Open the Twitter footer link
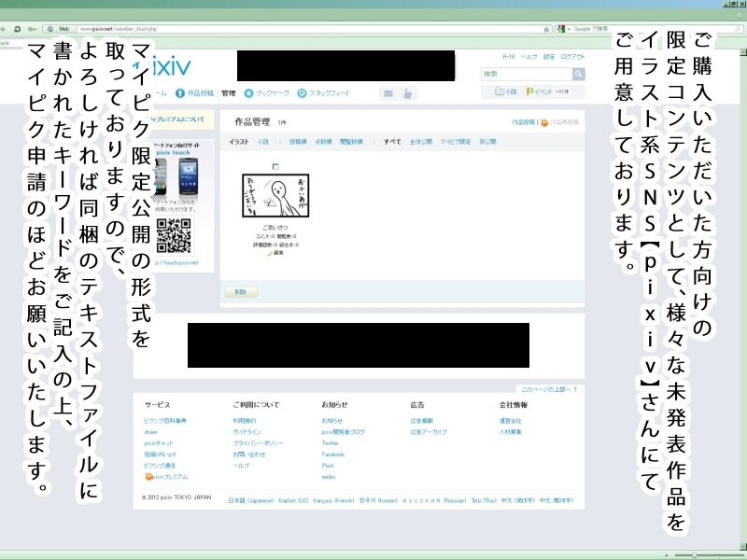747x560 pixels. coord(331,443)
